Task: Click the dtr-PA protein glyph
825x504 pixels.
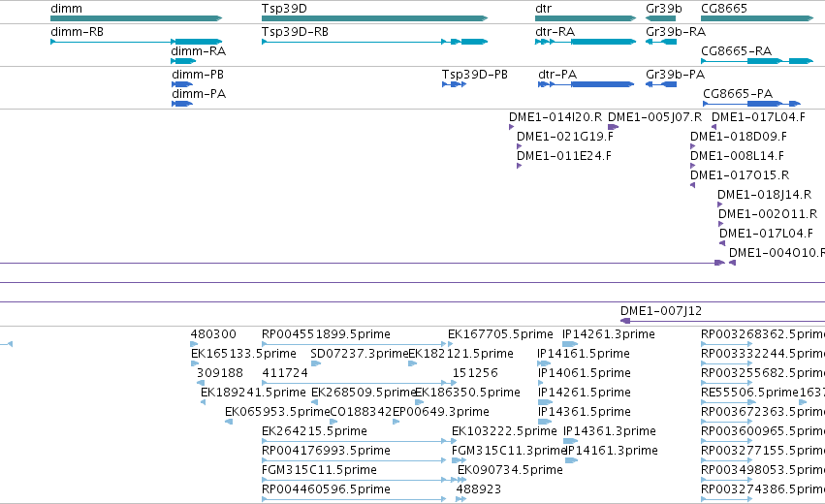Action: point(587,84)
